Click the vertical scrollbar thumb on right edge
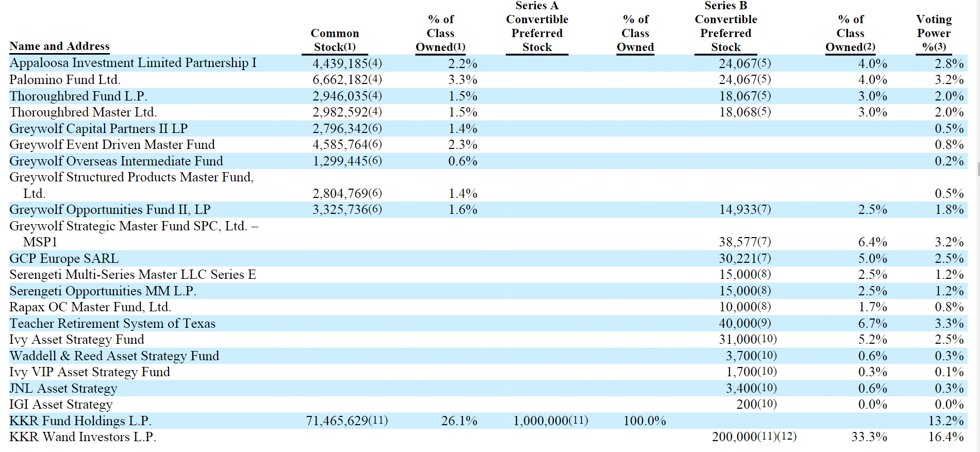Screen dimensions: 980x452 click(978, 169)
